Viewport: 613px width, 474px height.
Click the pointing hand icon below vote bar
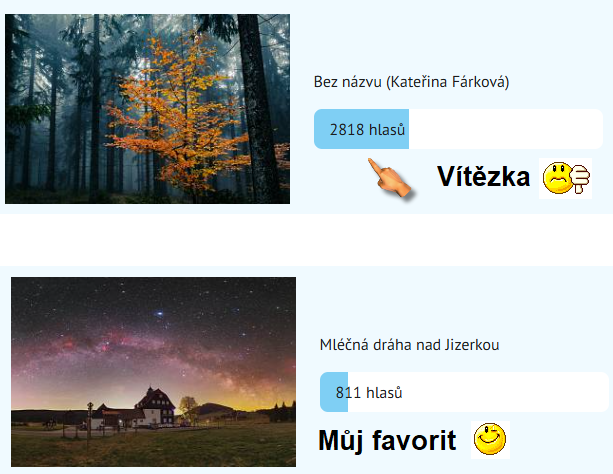(x=390, y=178)
